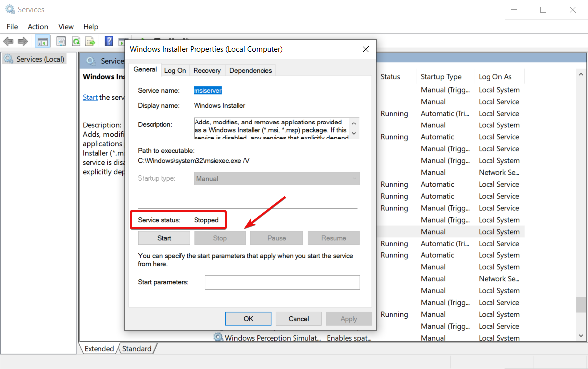The height and width of the screenshot is (369, 588).
Task: Close the Windows Installer Properties dialog
Action: [366, 50]
